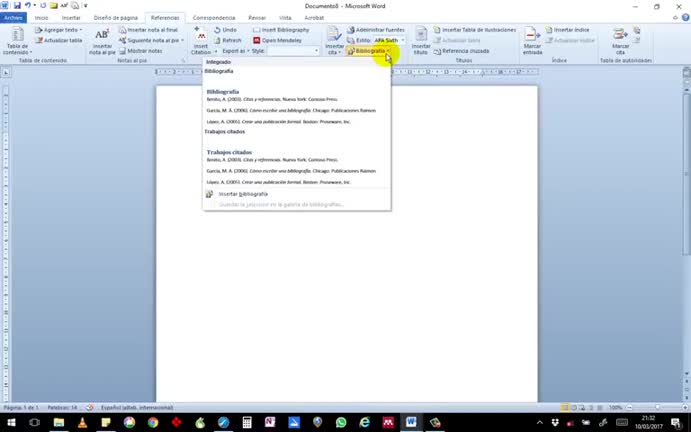
Task: Click the Redo icon in quick access toolbar
Action: (x=43, y=6)
